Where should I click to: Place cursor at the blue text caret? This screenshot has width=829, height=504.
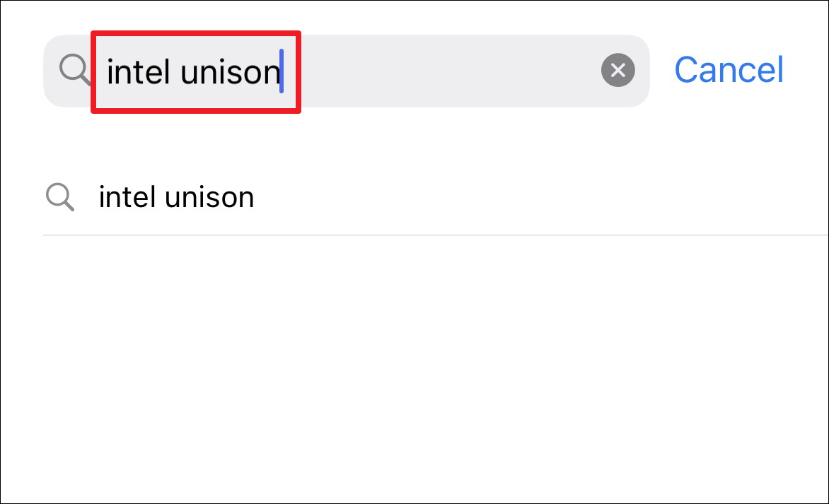click(282, 71)
